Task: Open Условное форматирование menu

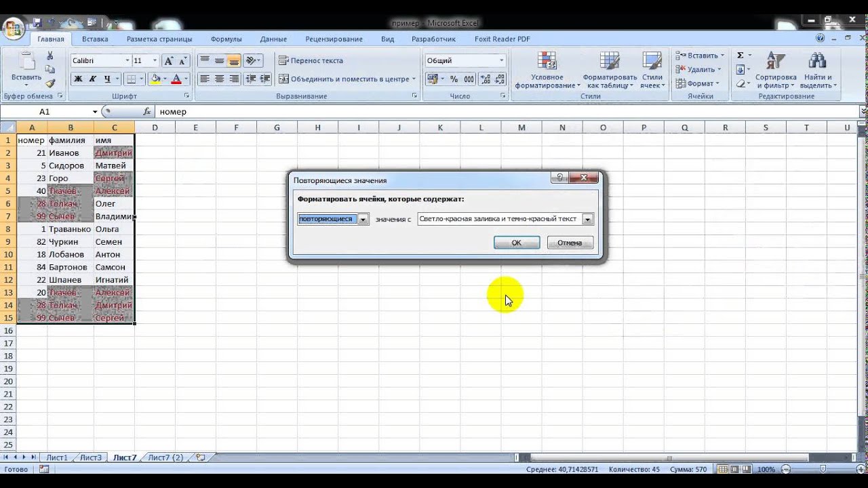Action: pyautogui.click(x=547, y=70)
